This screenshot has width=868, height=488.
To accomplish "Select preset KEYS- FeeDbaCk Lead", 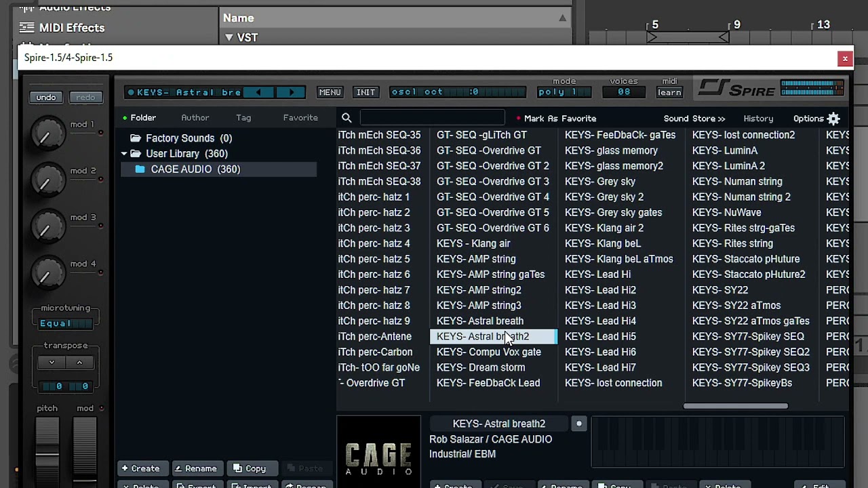I will coord(488,384).
